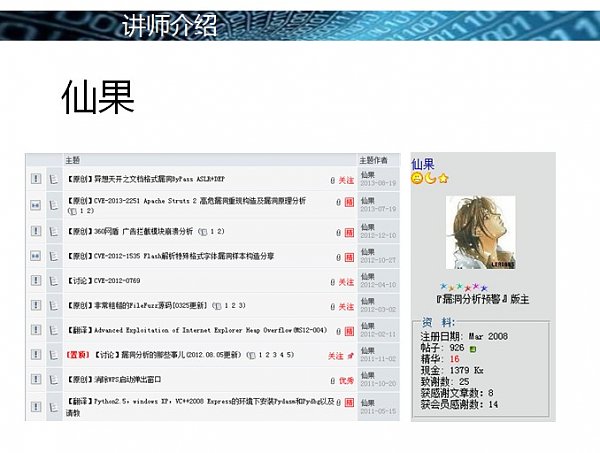This screenshot has height=453, width=600.
Task: Open the 仙果 user avatar image
Action: 481,233
